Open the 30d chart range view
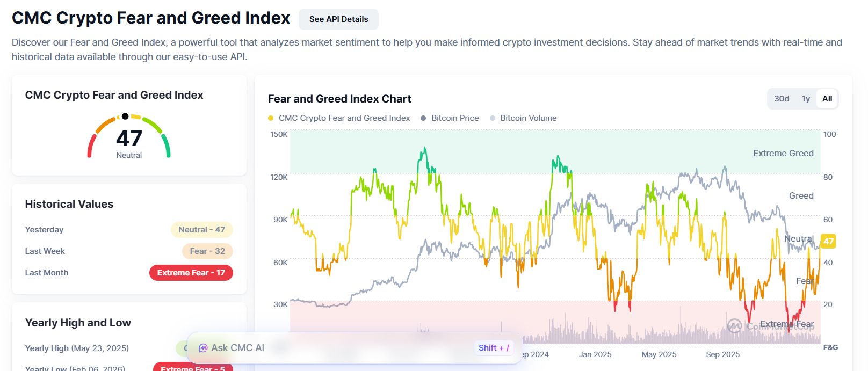 (782, 99)
